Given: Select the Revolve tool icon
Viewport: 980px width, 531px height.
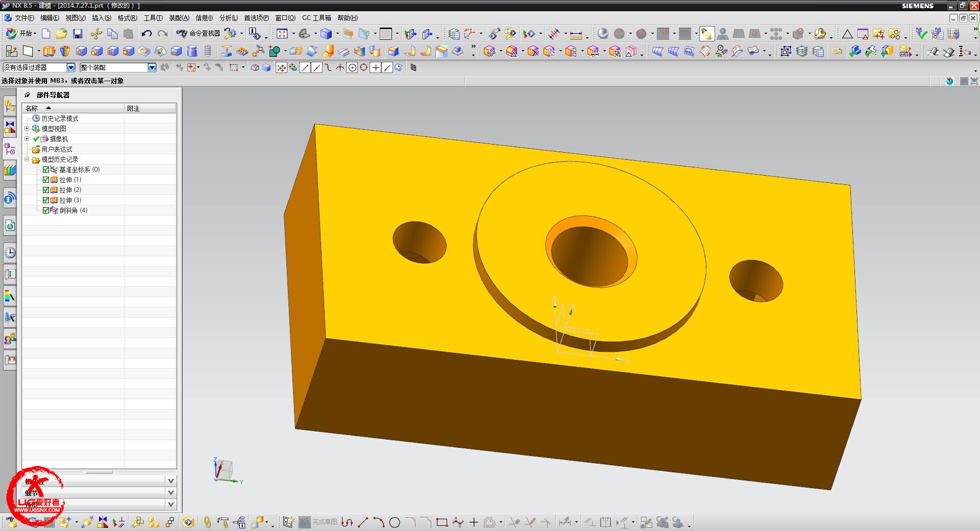Looking at the screenshot, I should (x=65, y=51).
